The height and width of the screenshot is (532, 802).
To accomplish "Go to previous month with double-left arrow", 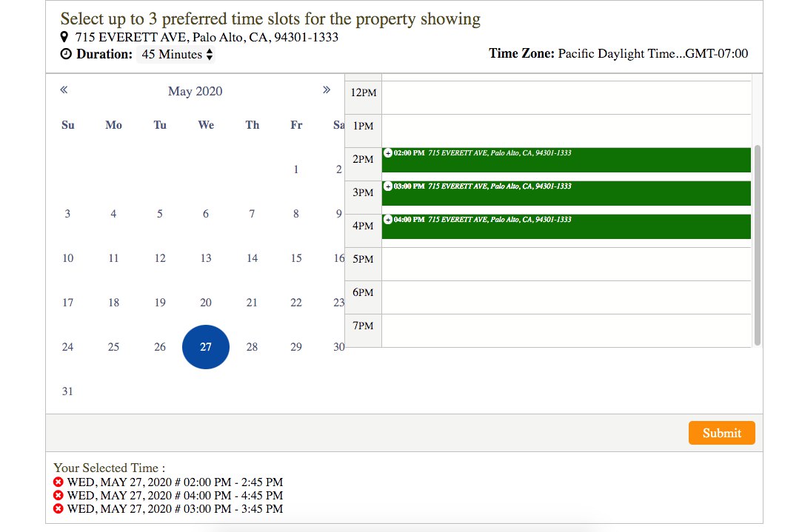I will click(x=64, y=90).
